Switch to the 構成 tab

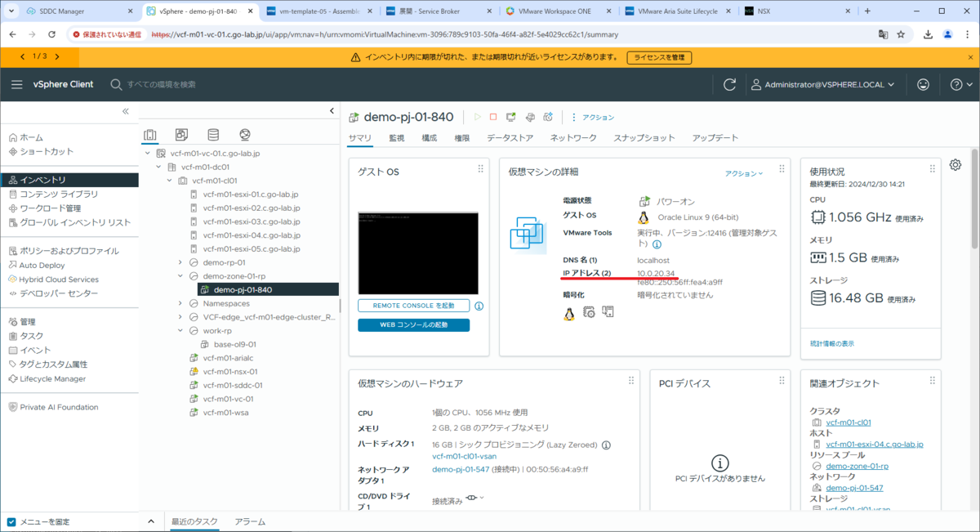[x=430, y=138]
